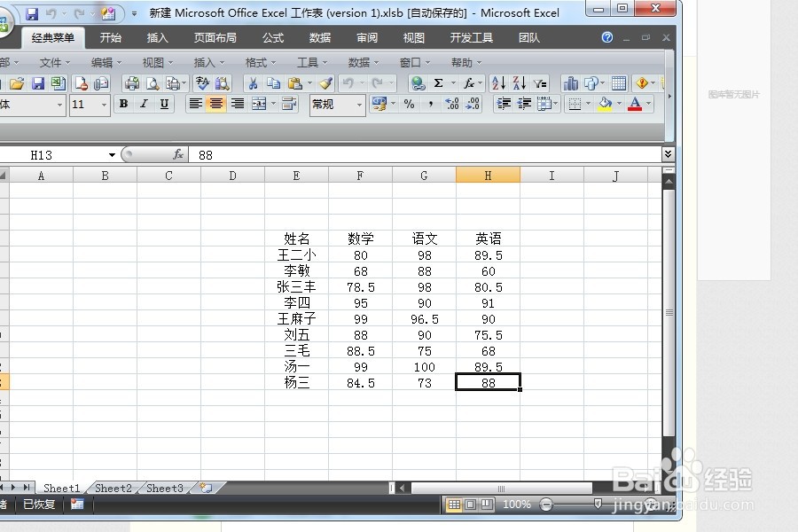Click Increase Decimal icon
This screenshot has width=798, height=532.
(x=451, y=104)
